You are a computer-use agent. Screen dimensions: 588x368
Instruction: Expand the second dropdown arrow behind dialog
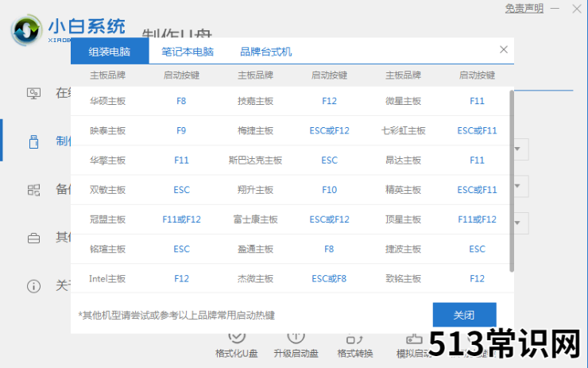[517, 186]
